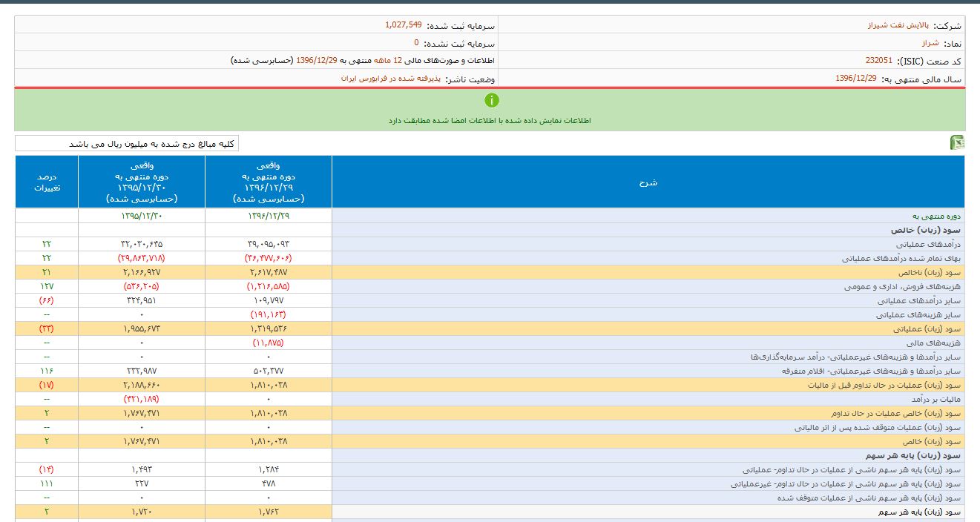Click gross profit value ۲,۱۶۶,۹۲۷
This screenshot has width=980, height=522.
[142, 272]
